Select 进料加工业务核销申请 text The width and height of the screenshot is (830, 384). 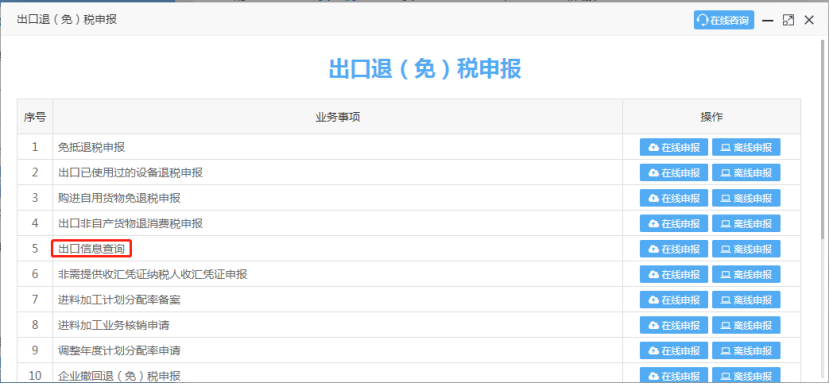(114, 325)
